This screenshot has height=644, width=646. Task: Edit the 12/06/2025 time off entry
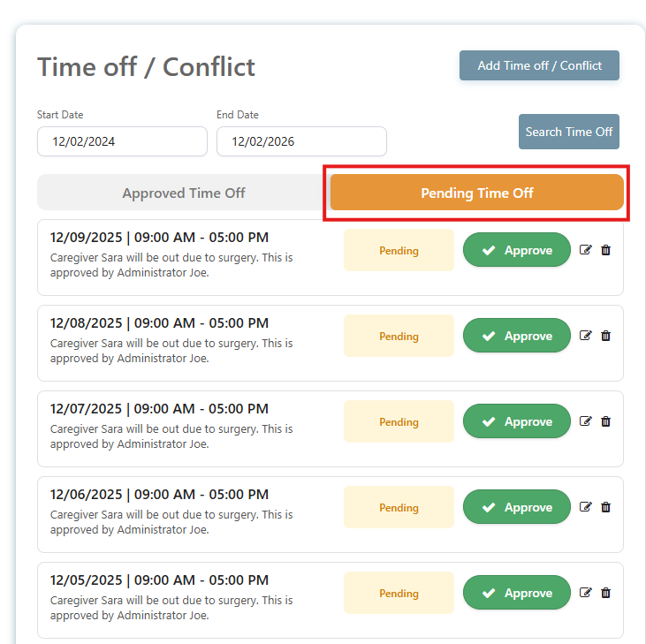(585, 507)
